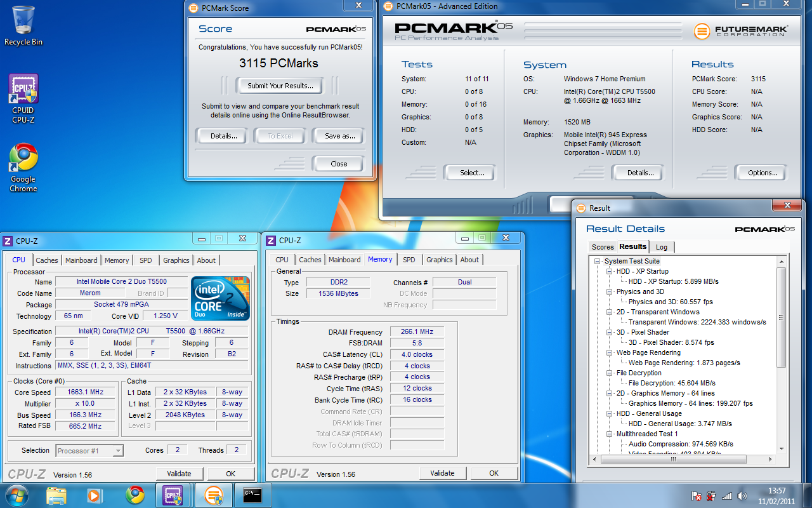Collapse the File Decryption node

(x=610, y=373)
